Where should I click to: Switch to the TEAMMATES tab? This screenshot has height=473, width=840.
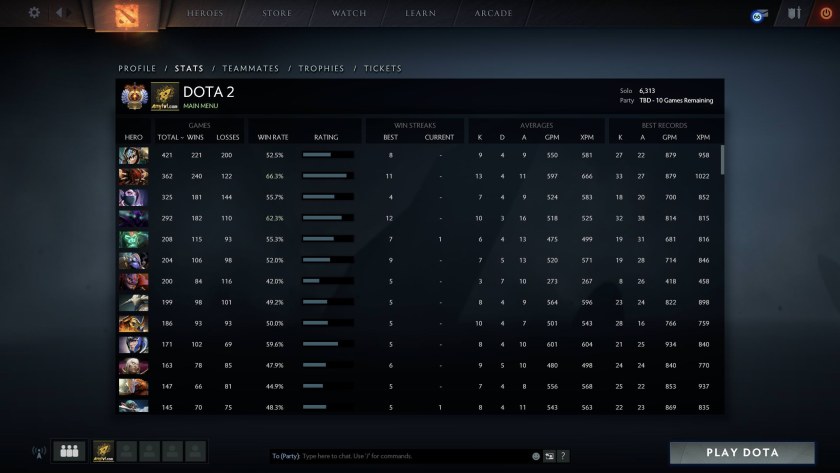point(251,68)
